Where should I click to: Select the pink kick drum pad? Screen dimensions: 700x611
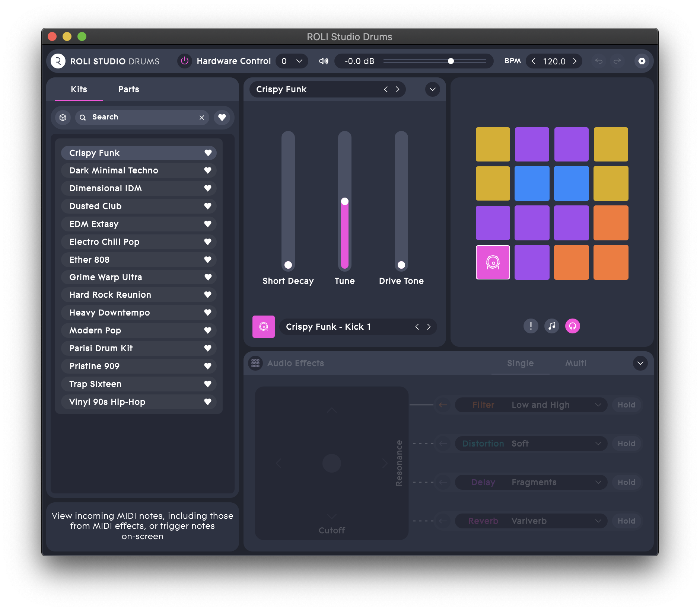pyautogui.click(x=493, y=262)
